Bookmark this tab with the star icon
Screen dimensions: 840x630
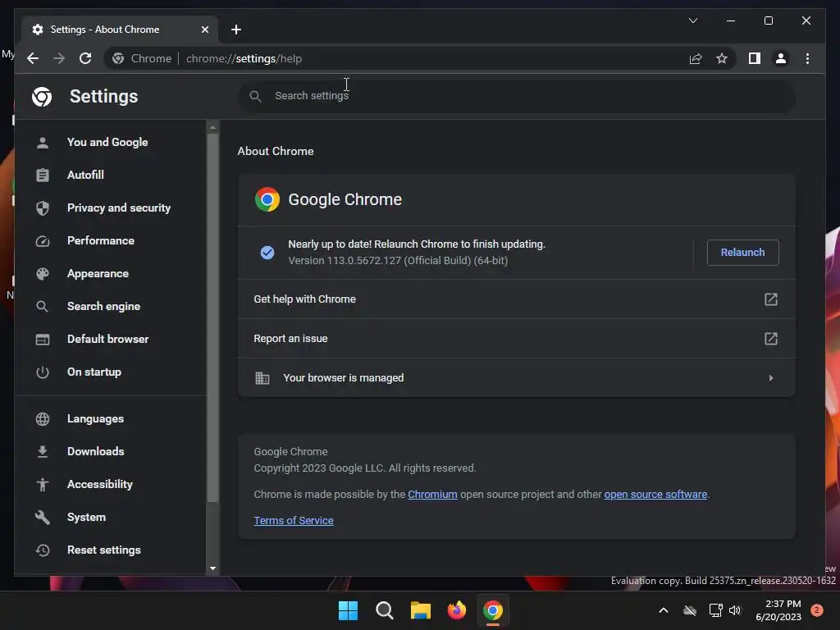pos(722,58)
